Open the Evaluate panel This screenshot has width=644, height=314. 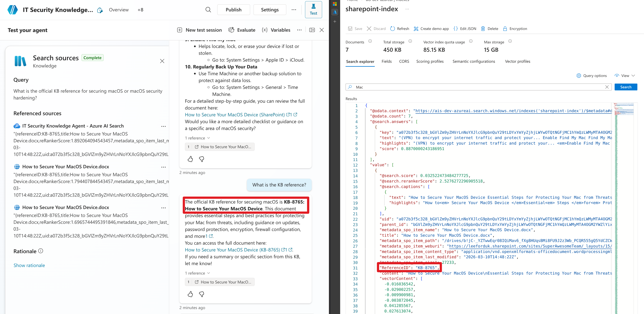click(242, 30)
